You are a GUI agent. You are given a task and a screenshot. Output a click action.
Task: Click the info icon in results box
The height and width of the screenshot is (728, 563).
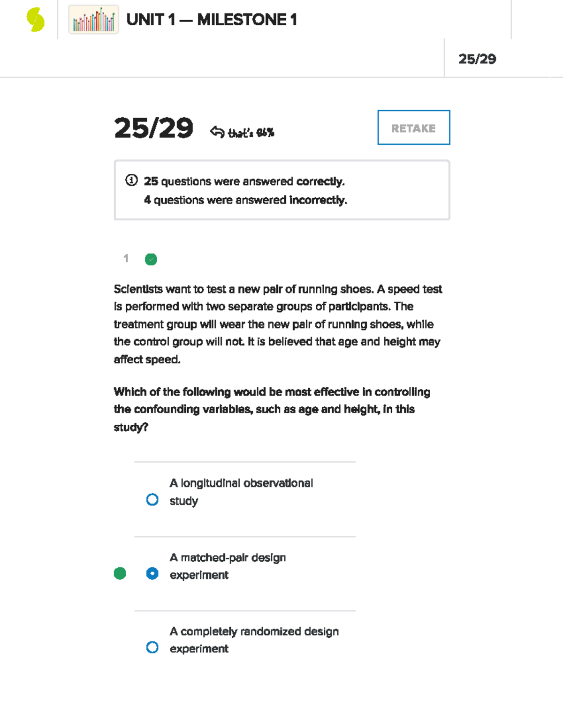(131, 180)
